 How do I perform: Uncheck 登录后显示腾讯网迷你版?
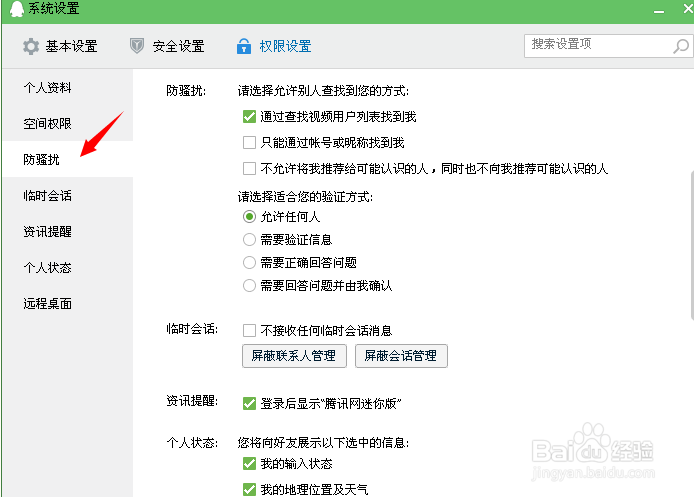pos(249,404)
